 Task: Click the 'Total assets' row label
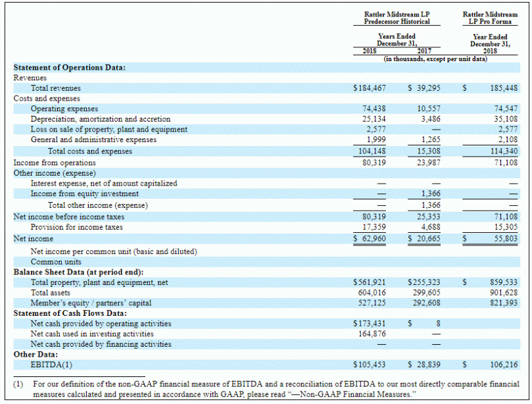click(52, 292)
